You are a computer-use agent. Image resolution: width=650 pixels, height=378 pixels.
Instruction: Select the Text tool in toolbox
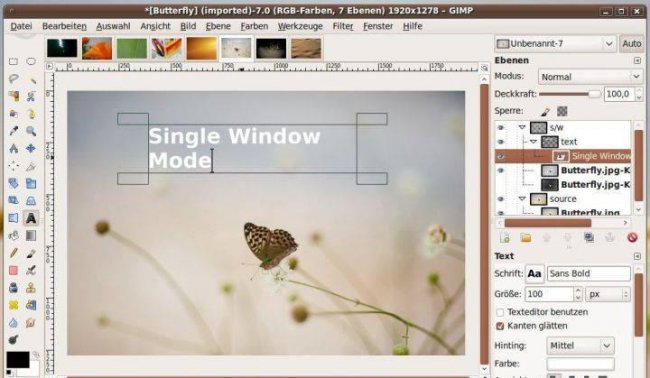(31, 218)
